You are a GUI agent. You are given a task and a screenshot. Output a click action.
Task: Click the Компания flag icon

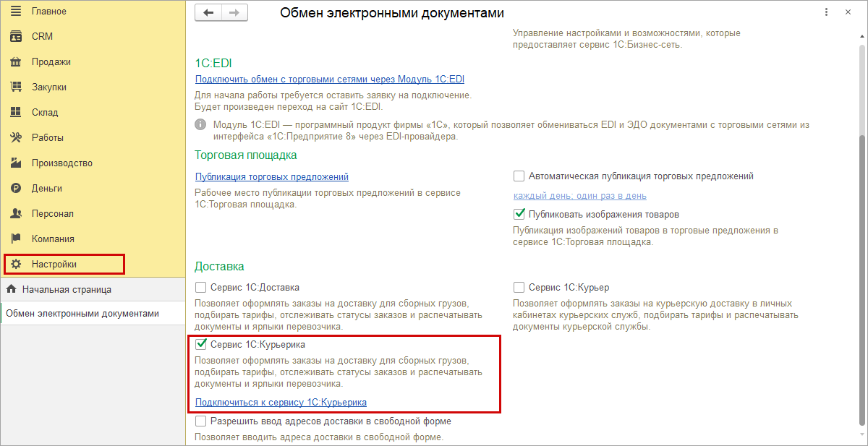16,239
